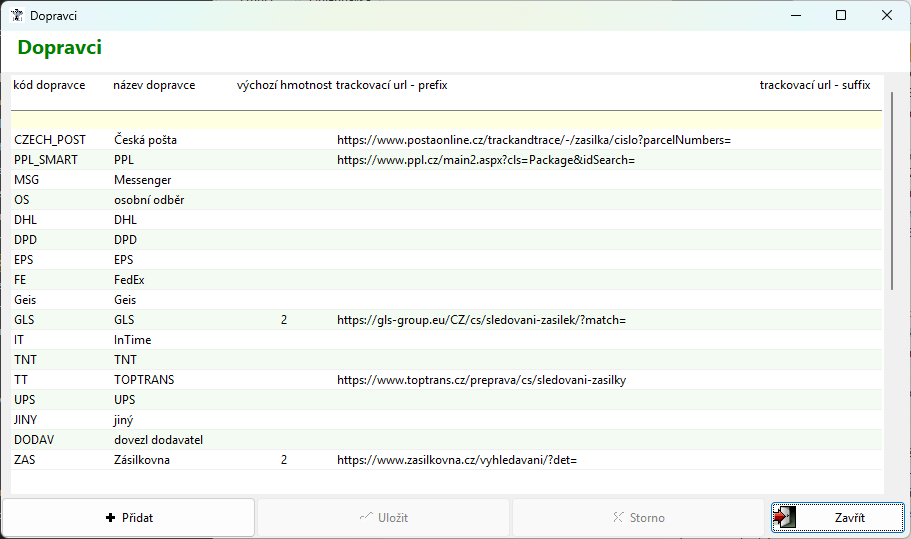Minimize the Dopravci window
The height and width of the screenshot is (539, 911).
point(796,16)
